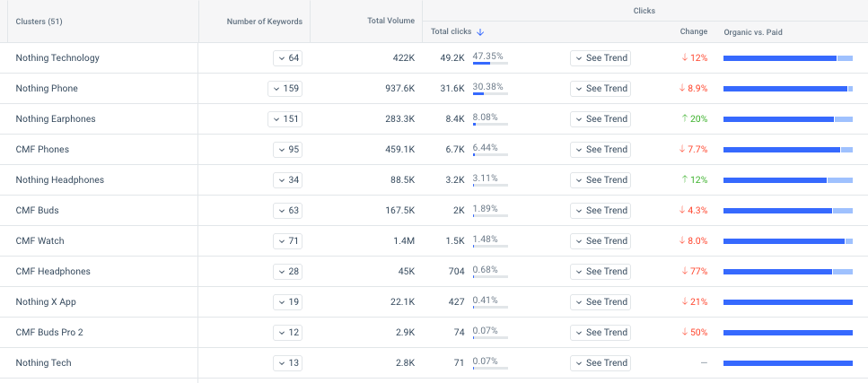Select the Nothing Technology cluster name
868x383 pixels.
[57, 58]
